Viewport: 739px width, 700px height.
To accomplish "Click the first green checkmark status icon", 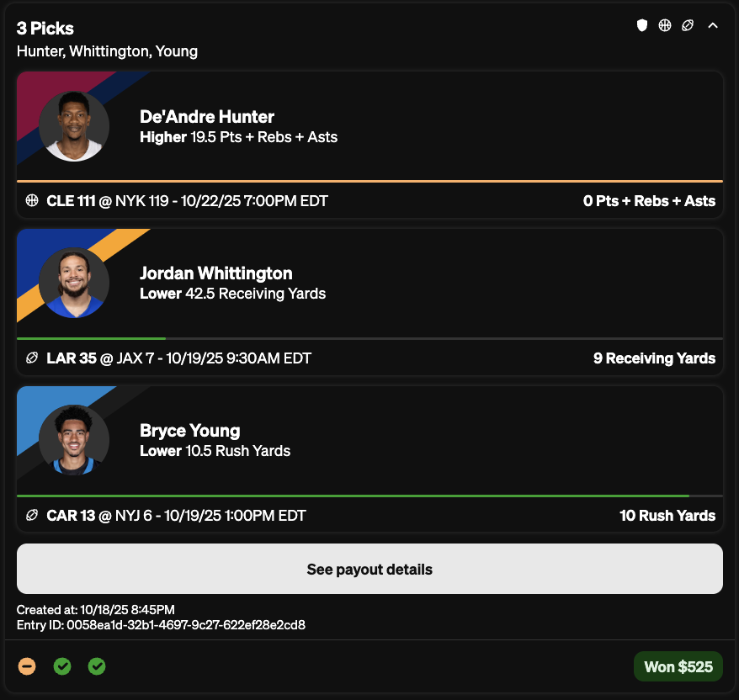I will [x=62, y=666].
